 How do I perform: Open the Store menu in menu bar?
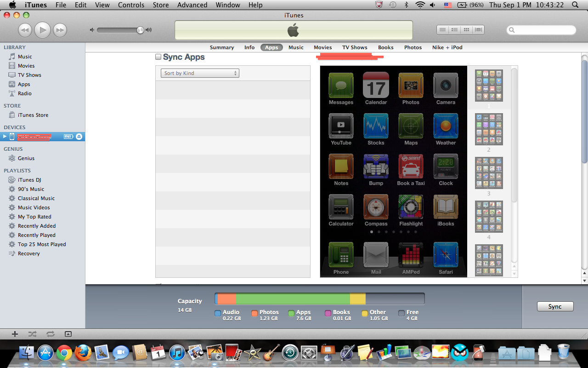coord(161,5)
